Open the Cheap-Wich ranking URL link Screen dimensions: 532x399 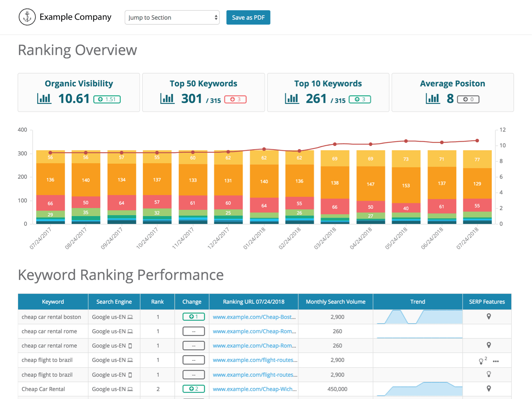click(255, 389)
